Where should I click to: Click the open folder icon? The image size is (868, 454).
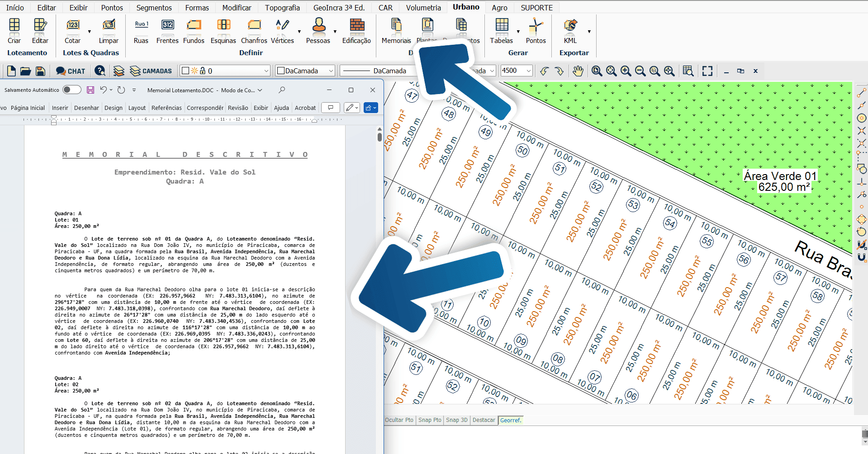(26, 71)
